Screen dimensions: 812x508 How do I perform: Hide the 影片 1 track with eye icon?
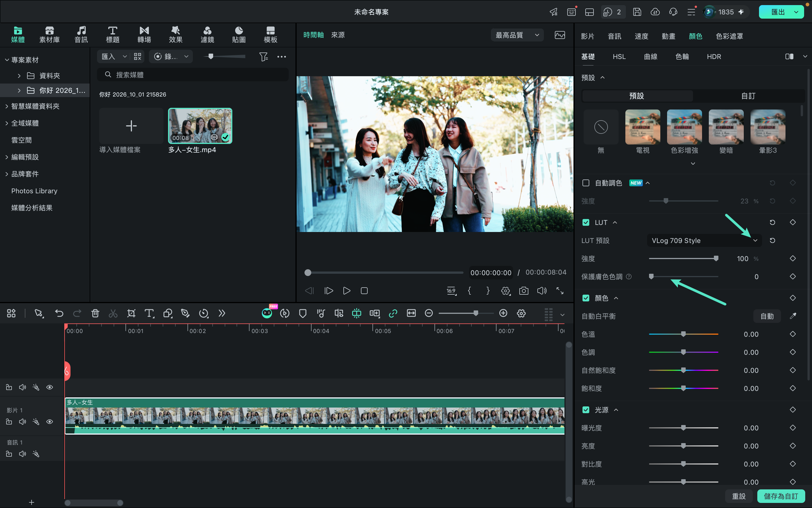pos(50,422)
